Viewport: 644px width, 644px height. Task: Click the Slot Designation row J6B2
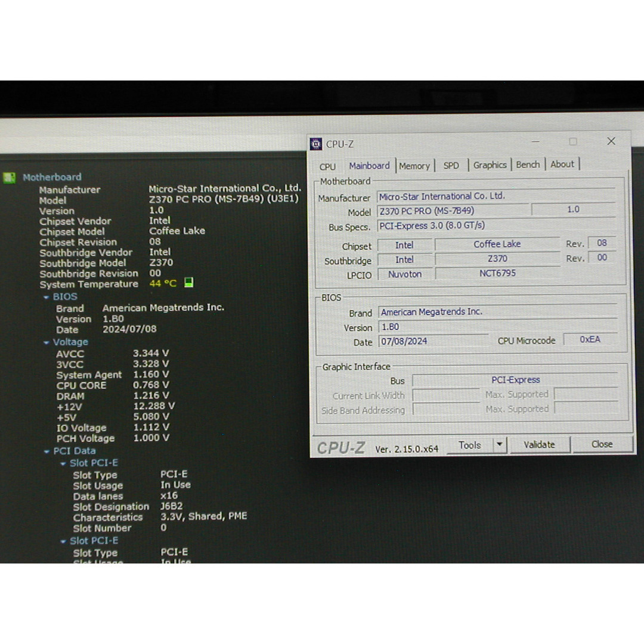[x=128, y=506]
